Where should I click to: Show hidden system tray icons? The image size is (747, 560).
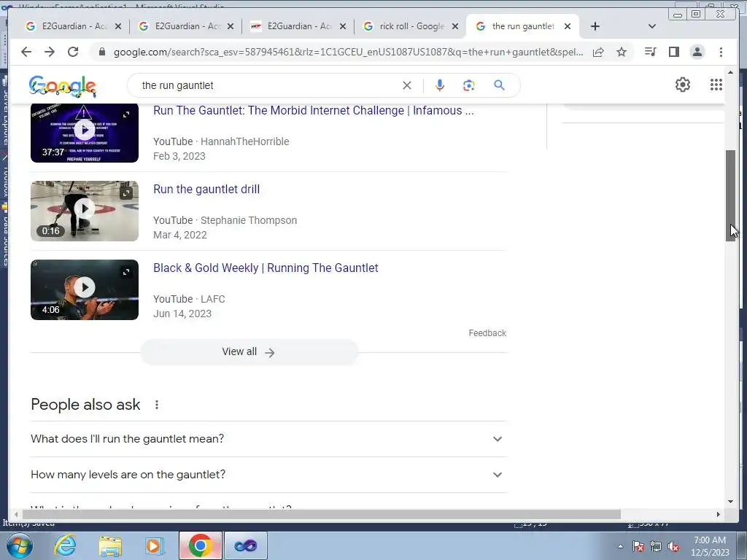620,546
